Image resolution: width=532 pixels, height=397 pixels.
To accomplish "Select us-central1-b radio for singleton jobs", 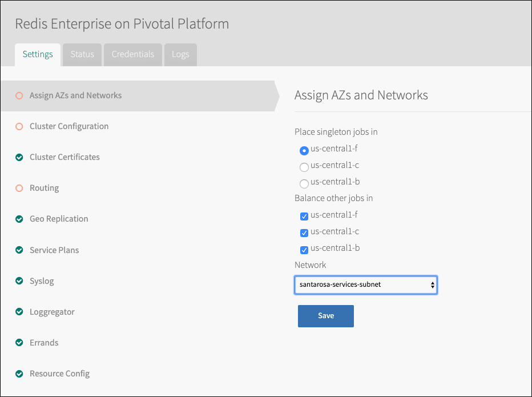I will tap(304, 183).
